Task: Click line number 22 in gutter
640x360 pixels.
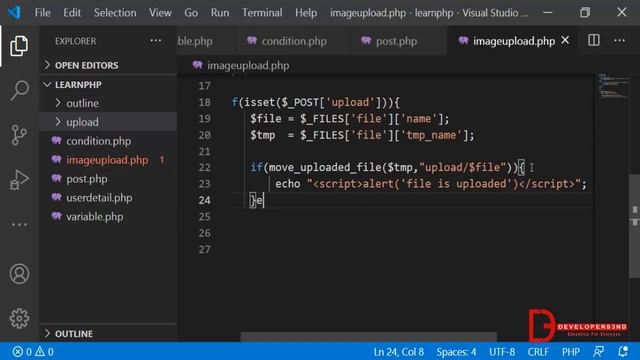Action: point(204,167)
